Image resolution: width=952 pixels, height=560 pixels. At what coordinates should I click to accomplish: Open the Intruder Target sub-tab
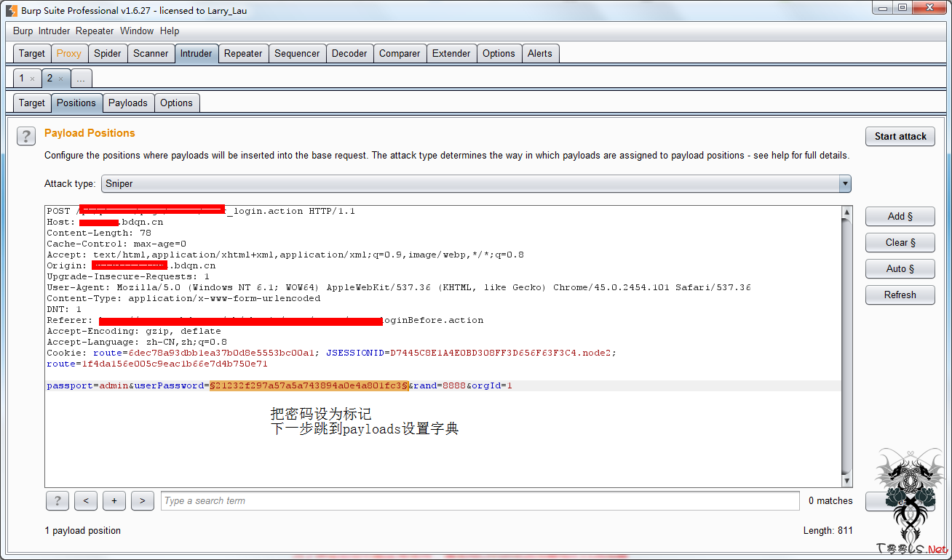(x=32, y=103)
